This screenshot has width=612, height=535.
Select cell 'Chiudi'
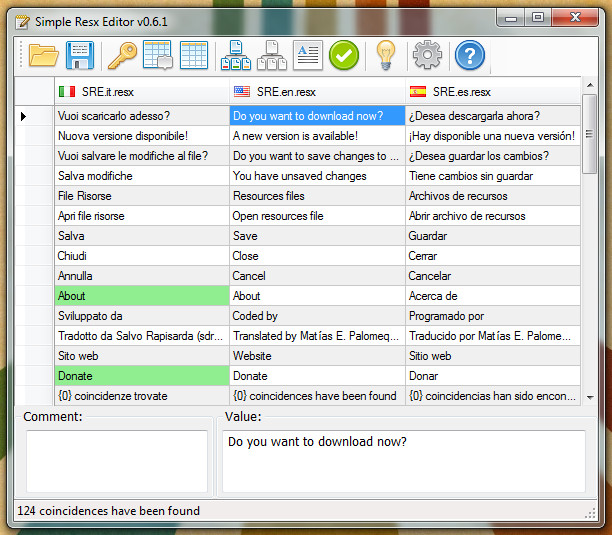(142, 256)
